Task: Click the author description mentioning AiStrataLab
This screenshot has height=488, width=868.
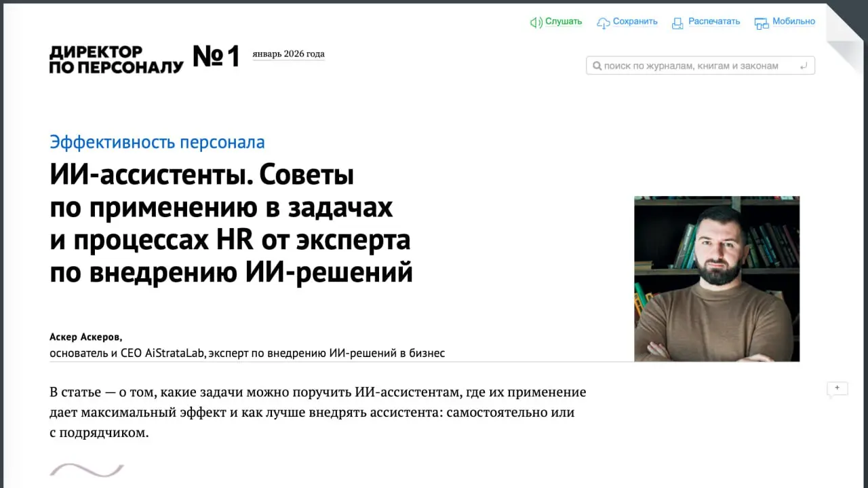Action: click(247, 353)
